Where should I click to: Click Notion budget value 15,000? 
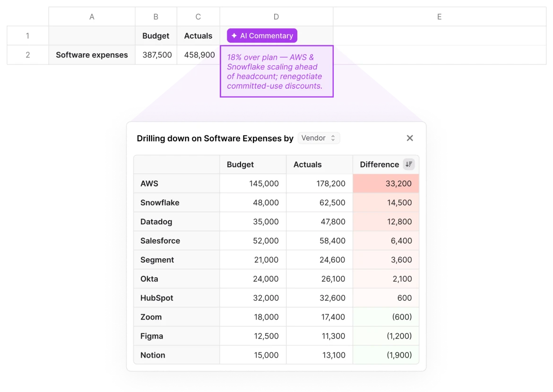click(x=253, y=355)
